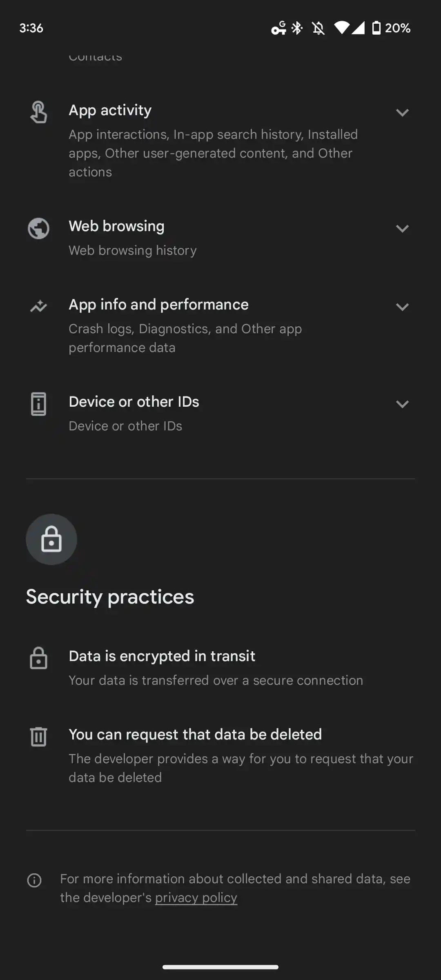The width and height of the screenshot is (441, 980).
Task: Tap the App activity touch icon
Action: pyautogui.click(x=39, y=112)
